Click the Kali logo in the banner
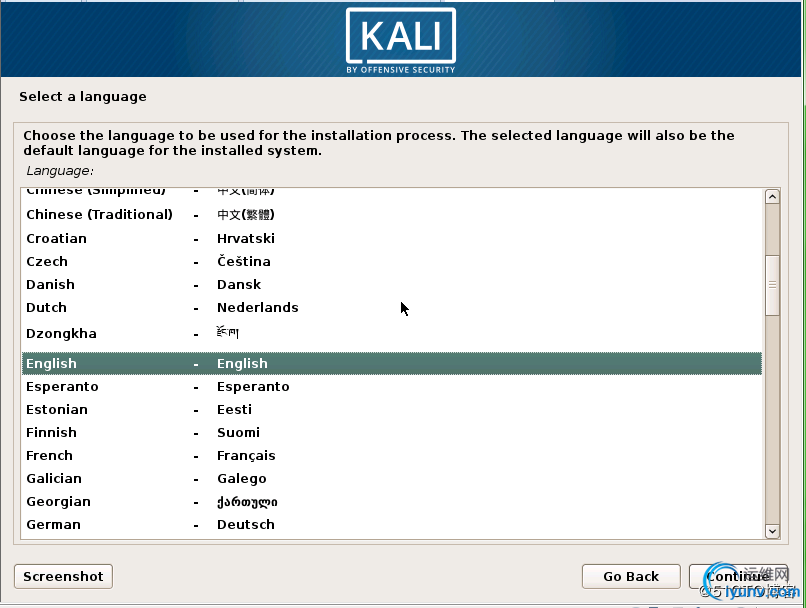Image resolution: width=806 pixels, height=608 pixels. pos(401,39)
